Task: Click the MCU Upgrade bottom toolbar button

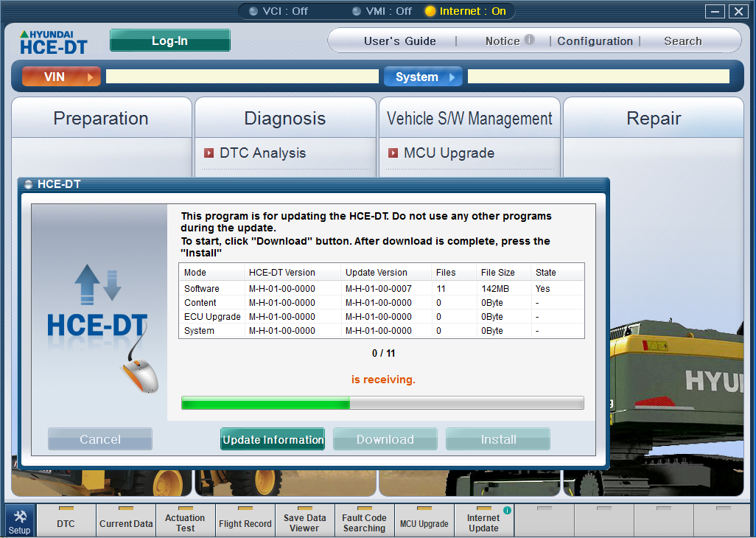Action: 424,520
